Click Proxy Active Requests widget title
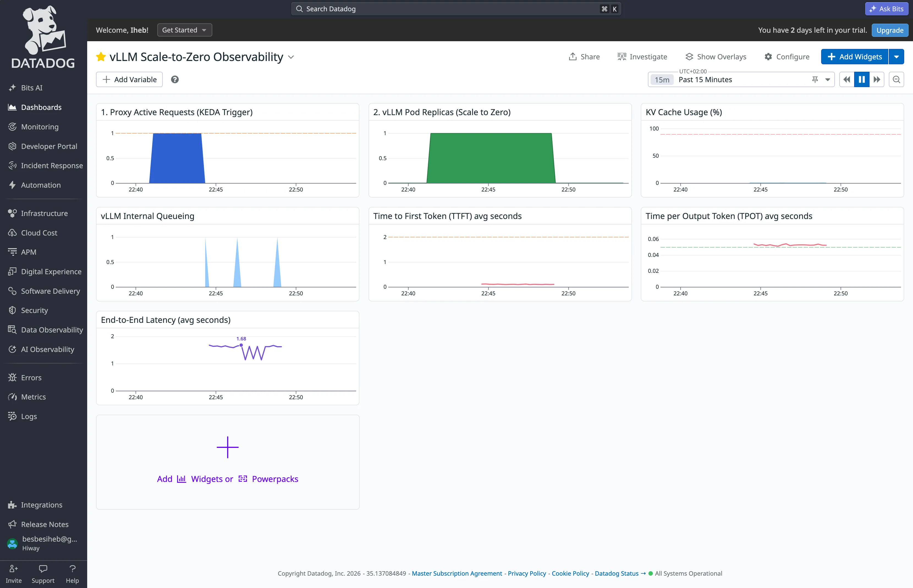This screenshot has height=588, width=913. (177, 112)
